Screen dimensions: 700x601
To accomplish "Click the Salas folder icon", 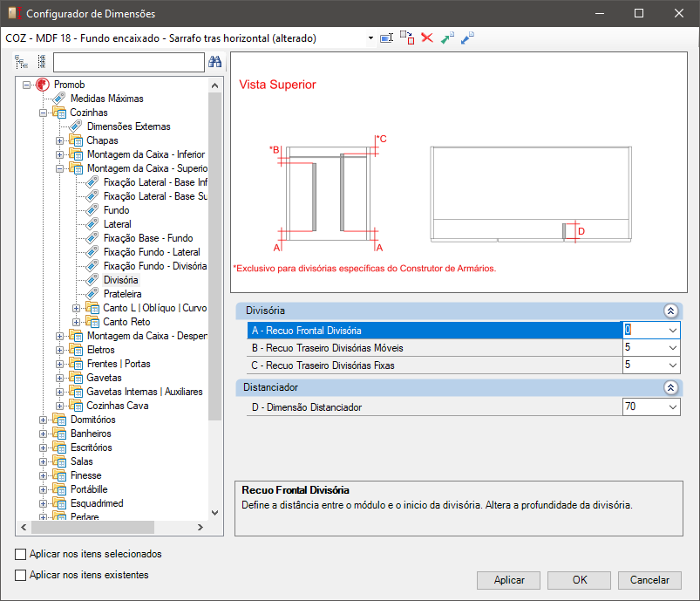I will pos(59,461).
